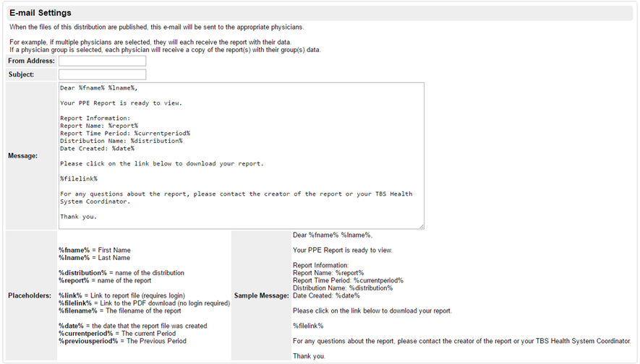
Task: Click 'Report Information:' in Sample Message
Action: (321, 265)
